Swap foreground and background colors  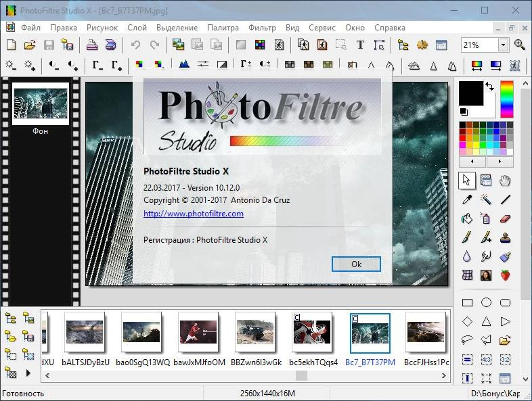pyautogui.click(x=489, y=87)
